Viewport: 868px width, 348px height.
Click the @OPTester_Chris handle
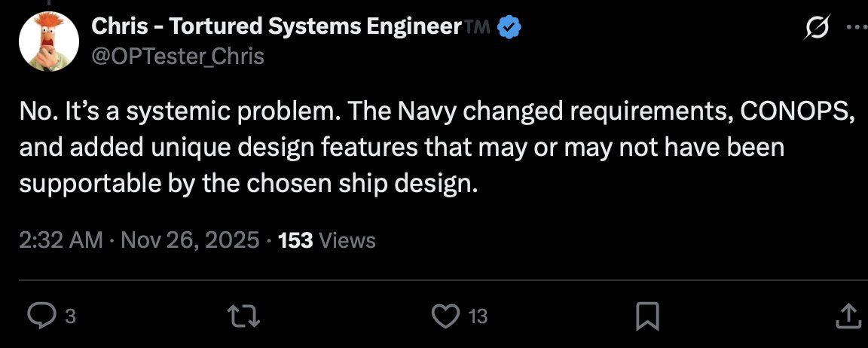coord(178,56)
